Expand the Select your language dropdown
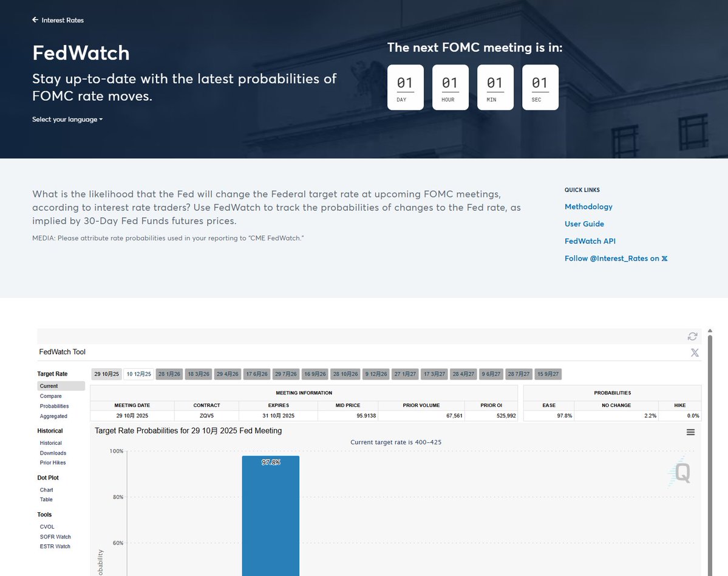This screenshot has height=576, width=728. [x=67, y=120]
